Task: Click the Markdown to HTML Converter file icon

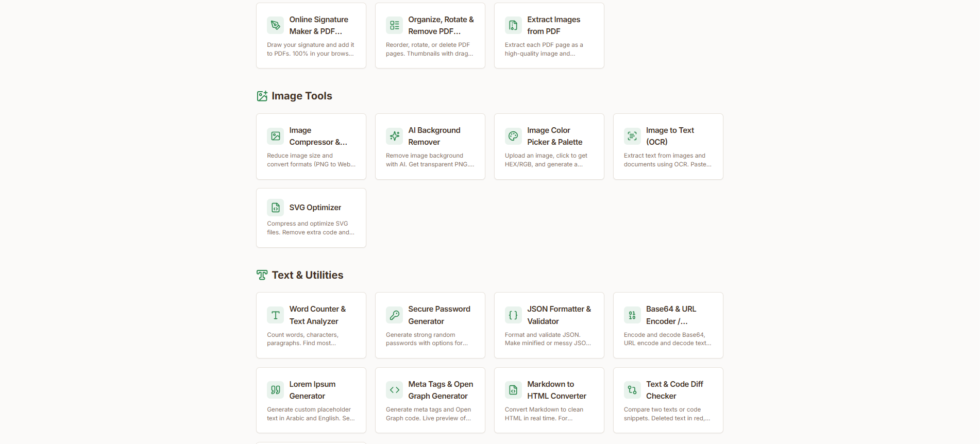Action: pos(514,390)
